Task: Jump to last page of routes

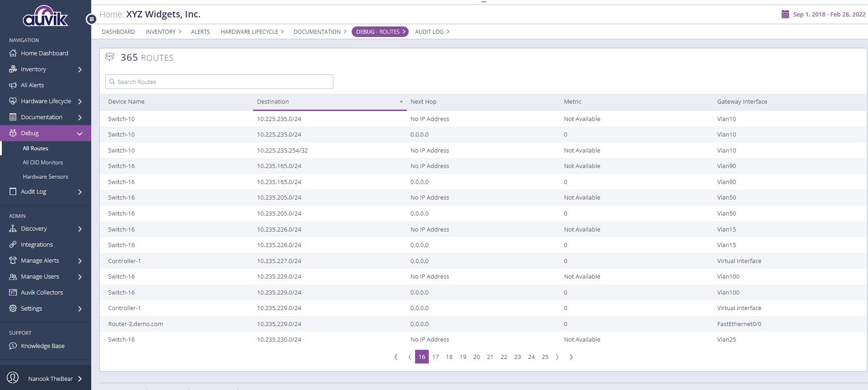Action: (x=571, y=357)
